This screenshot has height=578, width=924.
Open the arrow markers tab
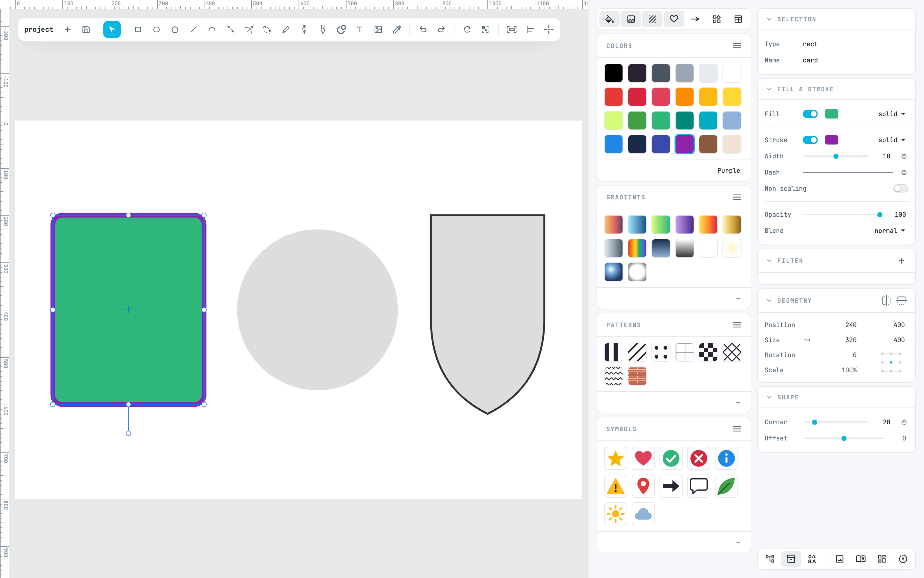[695, 19]
